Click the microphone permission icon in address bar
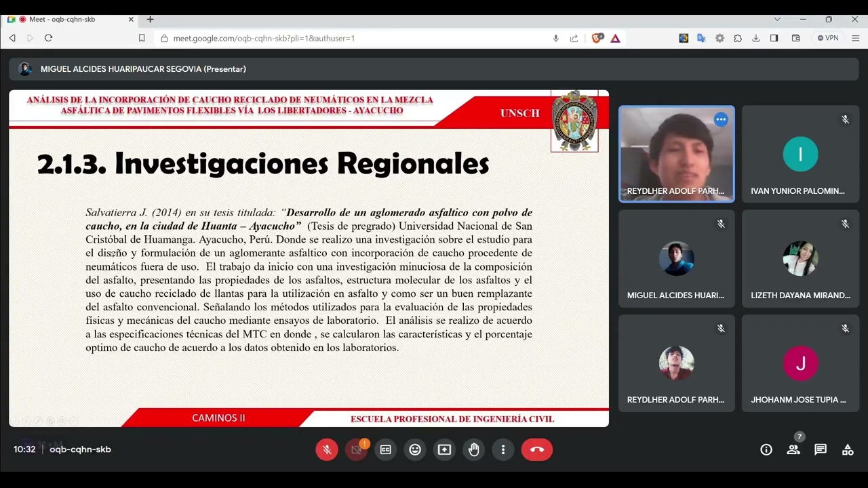868x488 pixels. (x=556, y=38)
